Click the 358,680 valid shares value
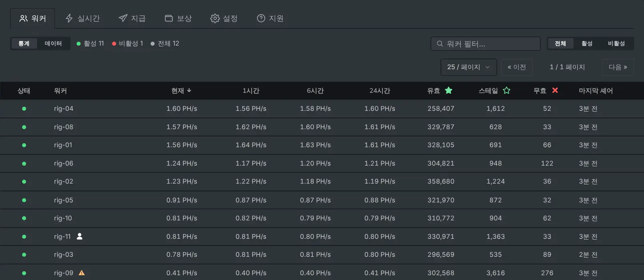Image resolution: width=644 pixels, height=280 pixels. [x=441, y=181]
